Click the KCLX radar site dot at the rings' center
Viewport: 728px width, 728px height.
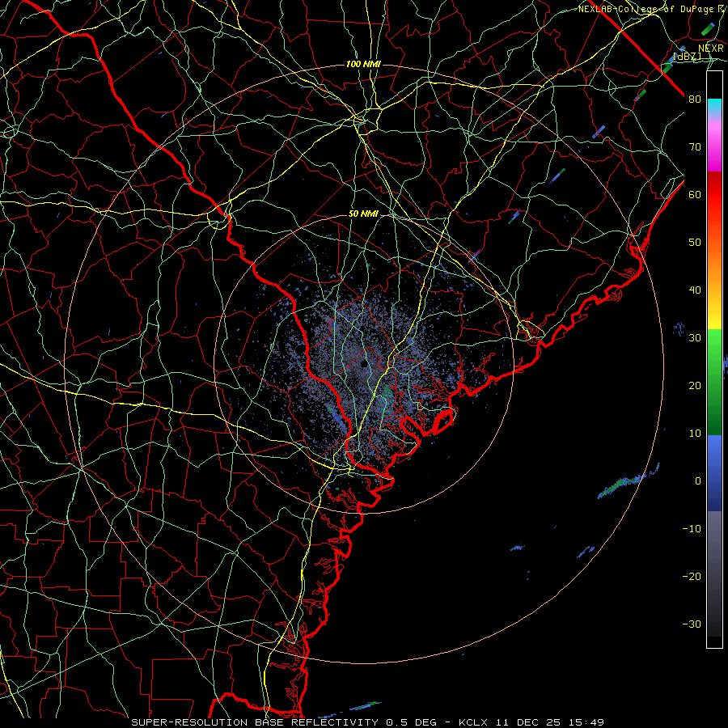pyautogui.click(x=364, y=363)
